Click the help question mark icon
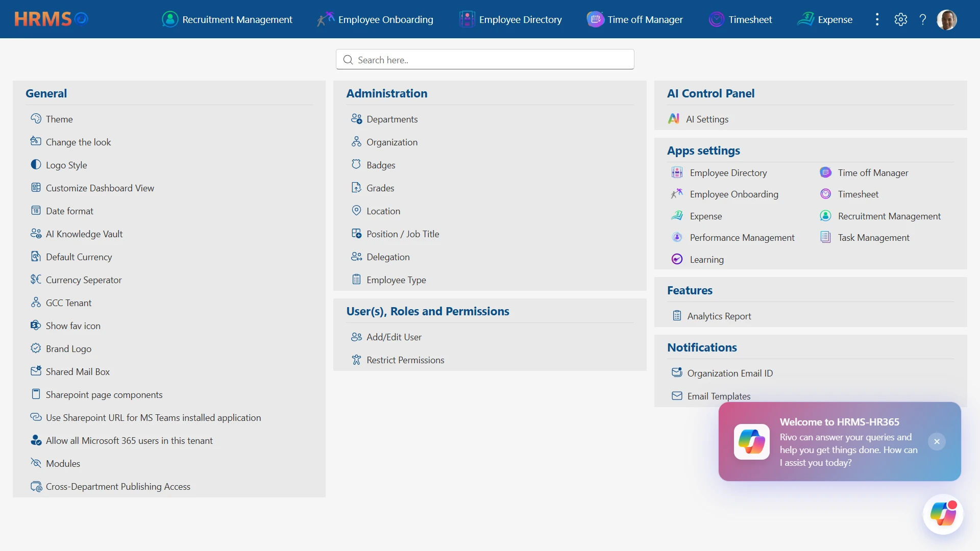 point(923,19)
